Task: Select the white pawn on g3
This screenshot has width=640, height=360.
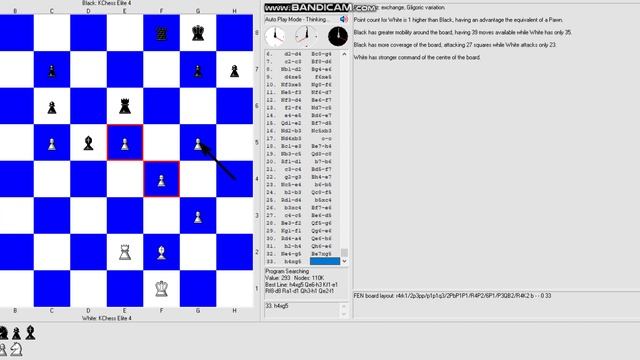Action: (198, 217)
